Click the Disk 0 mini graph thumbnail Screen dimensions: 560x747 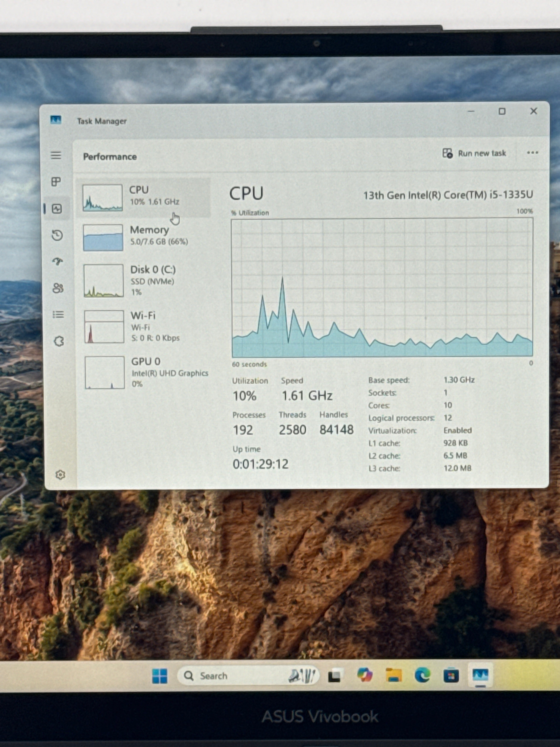pyautogui.click(x=104, y=281)
